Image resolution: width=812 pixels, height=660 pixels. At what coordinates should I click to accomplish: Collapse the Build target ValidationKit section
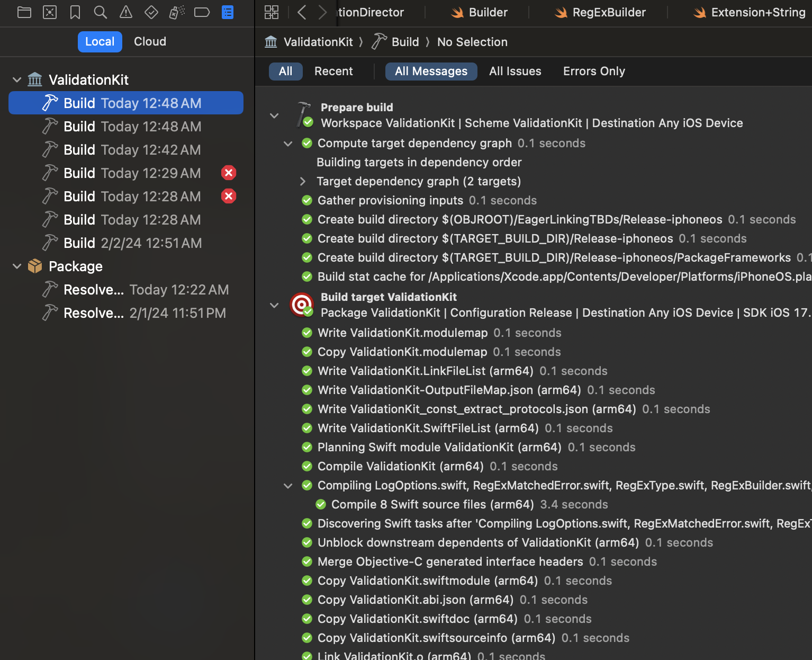coord(274,305)
